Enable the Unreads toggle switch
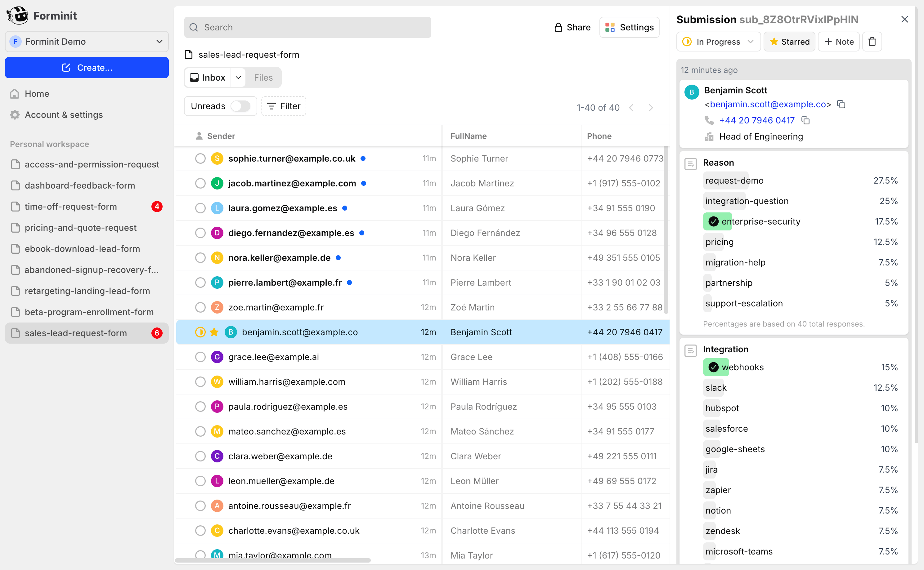Viewport: 924px width, 570px height. (x=240, y=106)
